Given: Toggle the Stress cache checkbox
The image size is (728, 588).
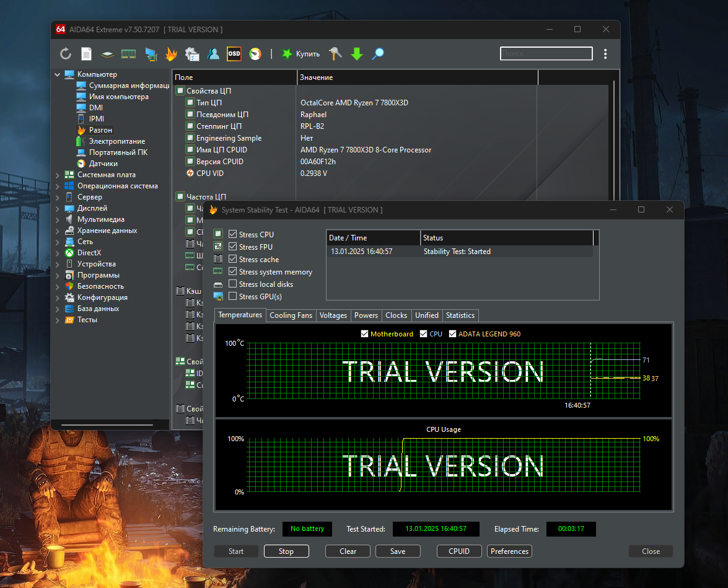Looking at the screenshot, I should 232,259.
